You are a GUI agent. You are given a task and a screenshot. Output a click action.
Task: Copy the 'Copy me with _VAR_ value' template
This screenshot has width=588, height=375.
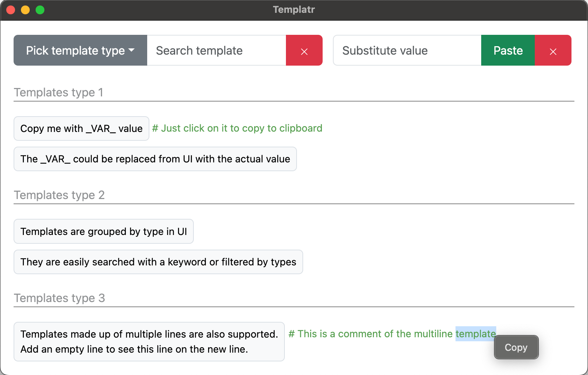click(81, 129)
